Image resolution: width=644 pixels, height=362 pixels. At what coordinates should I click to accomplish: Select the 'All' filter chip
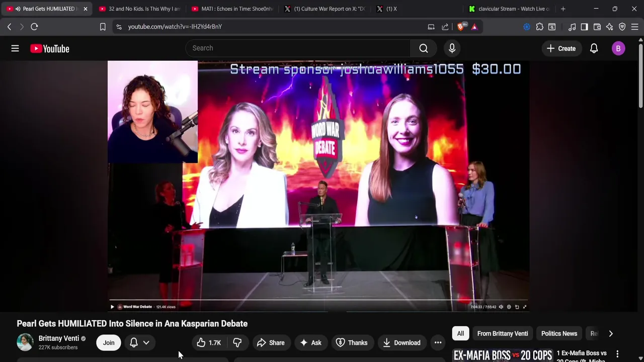point(460,333)
